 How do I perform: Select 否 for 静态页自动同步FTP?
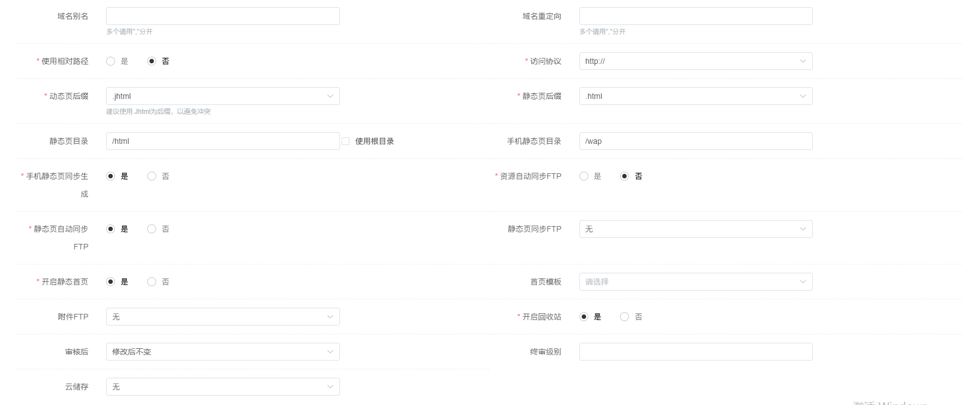pos(152,229)
